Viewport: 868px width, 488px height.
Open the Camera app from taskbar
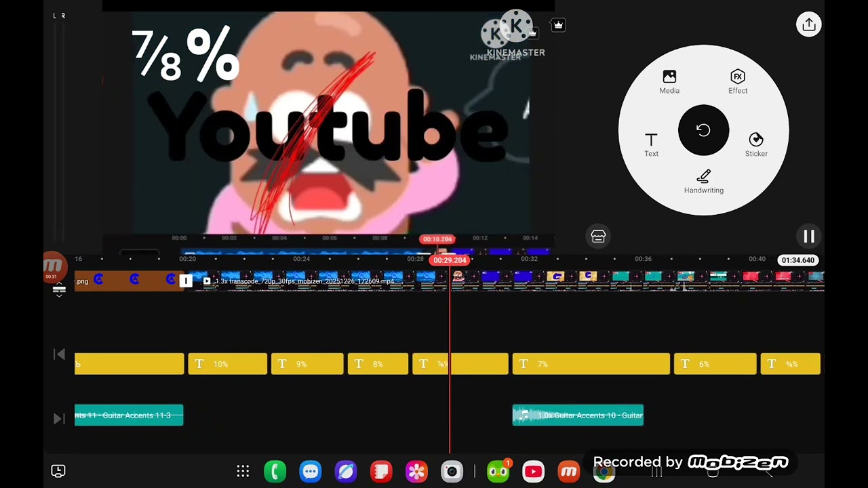452,471
